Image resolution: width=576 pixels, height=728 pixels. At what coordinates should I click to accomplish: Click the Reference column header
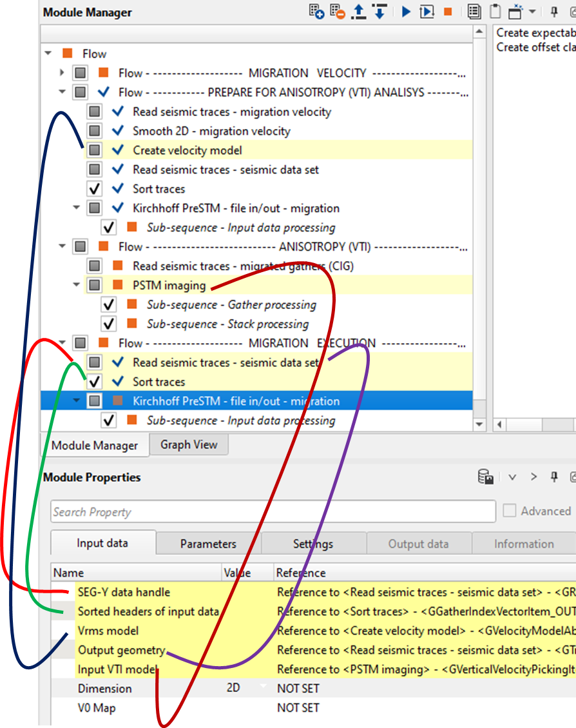(x=425, y=573)
